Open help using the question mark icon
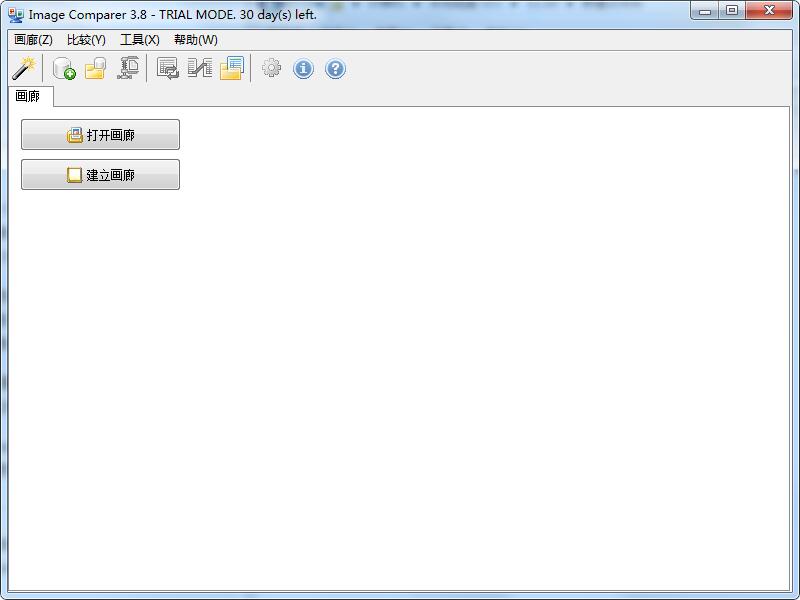 tap(334, 68)
